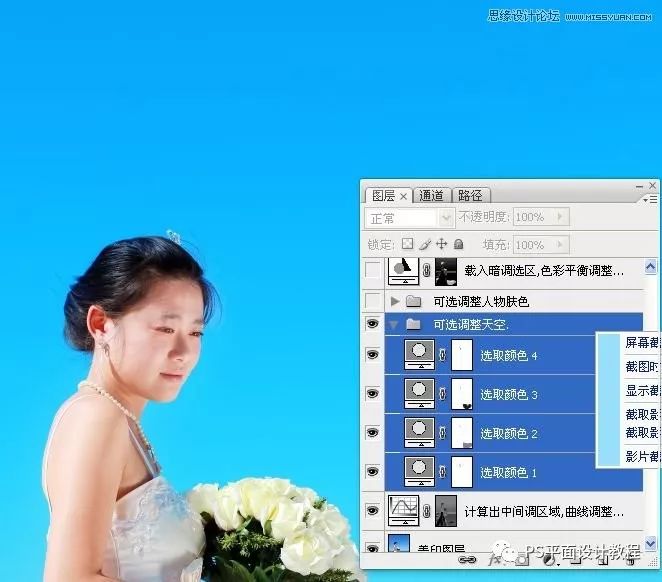Click the layer list scroll up arrow
662x582 pixels.
pyautogui.click(x=651, y=266)
